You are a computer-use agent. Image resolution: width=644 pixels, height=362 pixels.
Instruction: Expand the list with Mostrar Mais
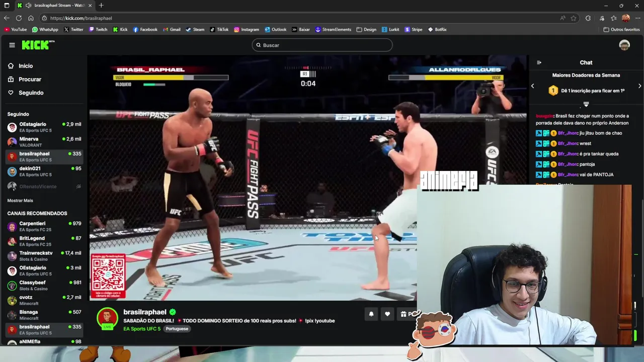click(x=20, y=201)
